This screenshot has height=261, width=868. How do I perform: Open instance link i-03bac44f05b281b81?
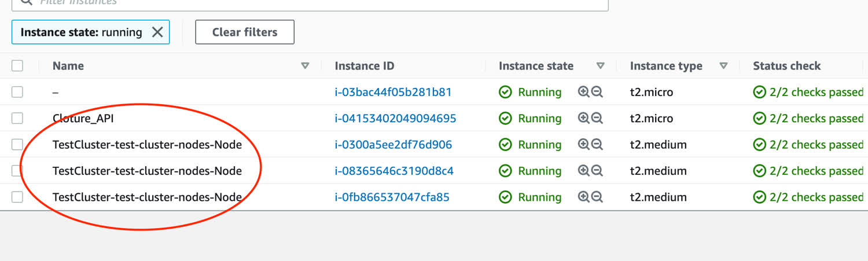(393, 92)
